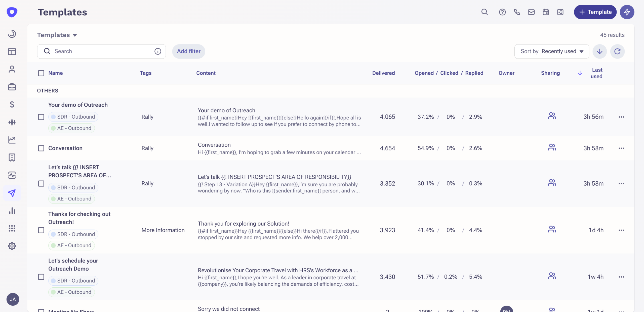This screenshot has width=644, height=312.
Task: Open the prospects person icon in sidebar
Action: (x=12, y=69)
